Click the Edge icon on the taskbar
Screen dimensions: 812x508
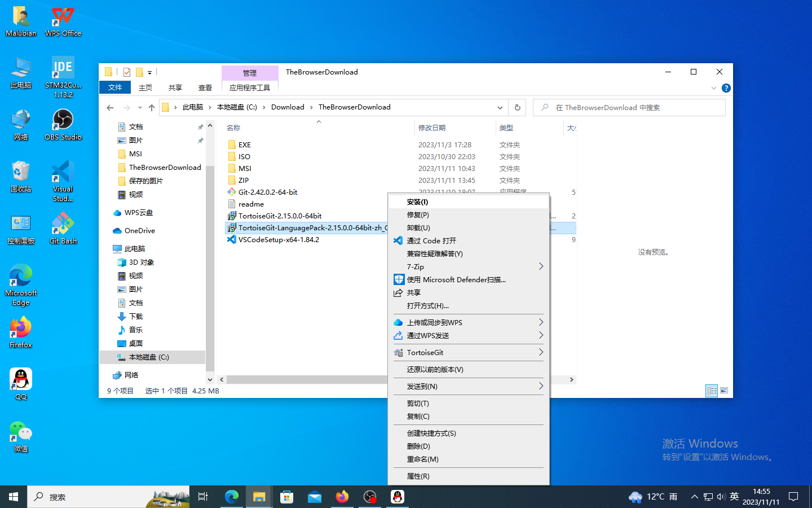point(232,497)
